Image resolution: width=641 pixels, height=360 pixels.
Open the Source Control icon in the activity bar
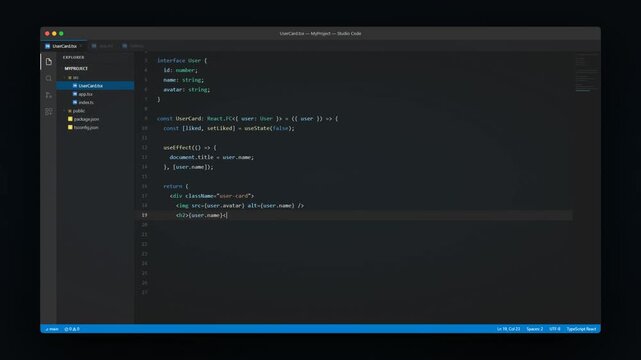[49, 95]
